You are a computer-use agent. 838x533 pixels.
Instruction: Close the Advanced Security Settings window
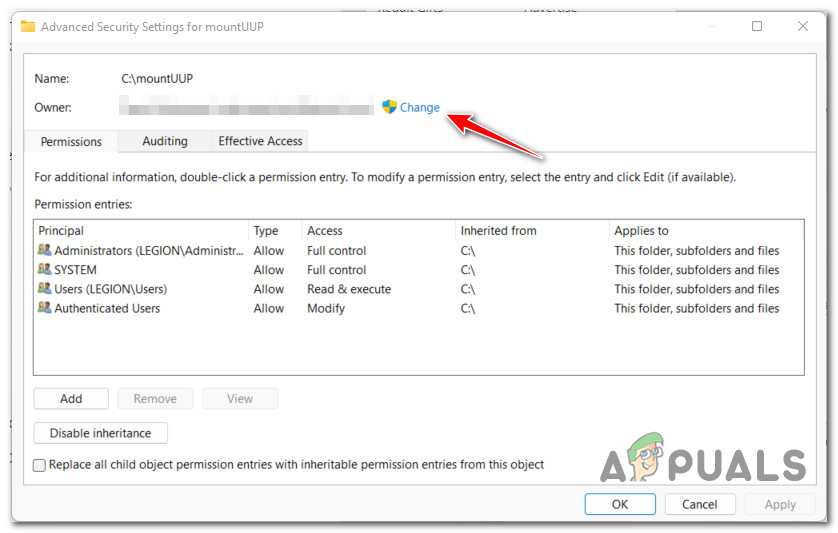[803, 27]
